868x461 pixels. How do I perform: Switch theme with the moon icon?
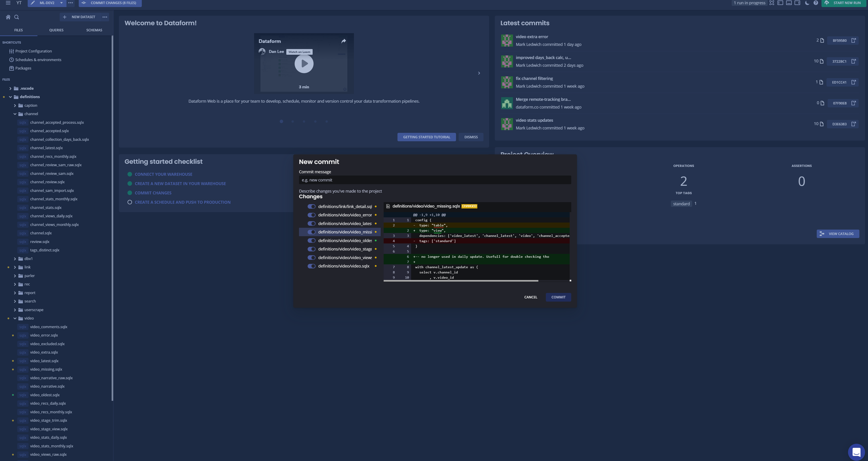click(x=807, y=3)
